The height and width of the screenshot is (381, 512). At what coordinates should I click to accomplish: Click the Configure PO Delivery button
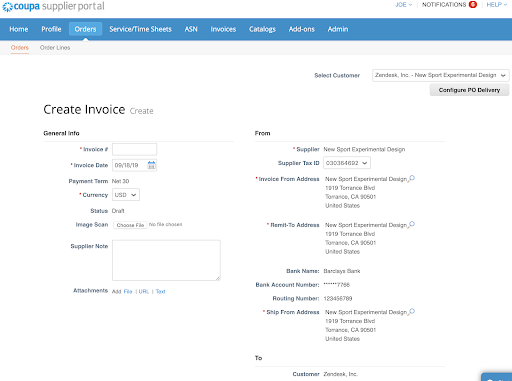pyautogui.click(x=469, y=90)
